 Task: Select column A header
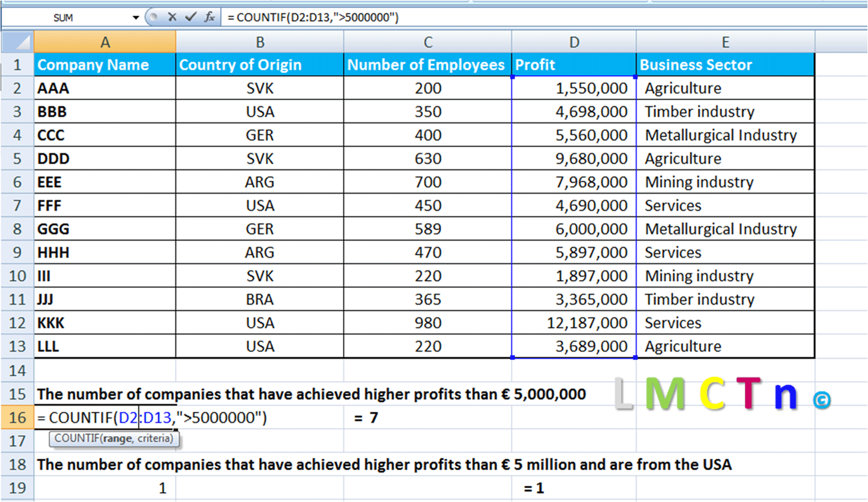coord(105,42)
